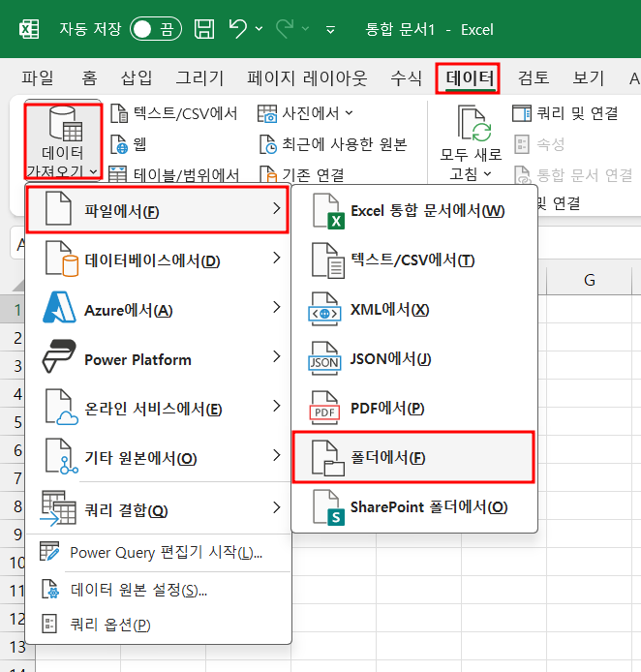Viewport: 641px width, 672px height.
Task: Click 텍스트/CSV에서 in the ribbon
Action: point(174,113)
